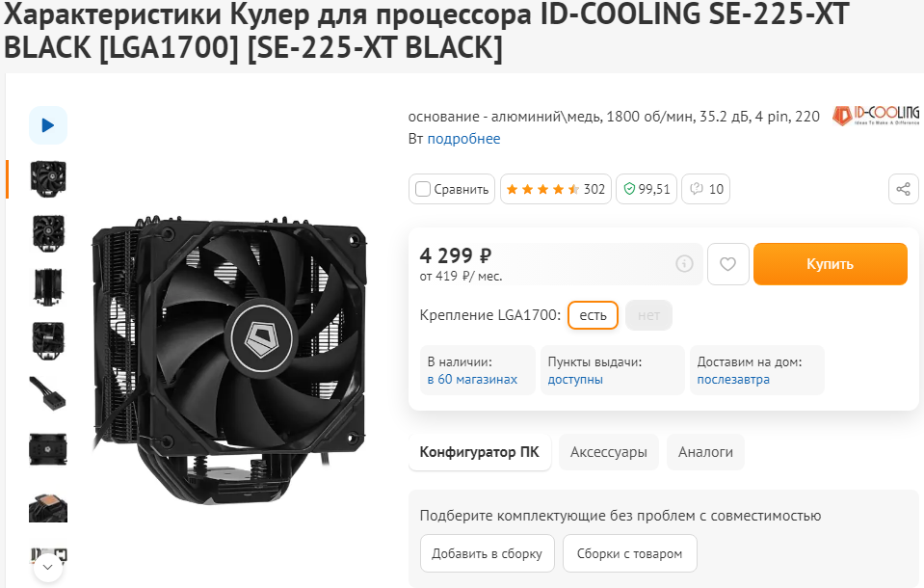Image resolution: width=924 pixels, height=588 pixels.
Task: Click the share icon
Action: [x=903, y=189]
